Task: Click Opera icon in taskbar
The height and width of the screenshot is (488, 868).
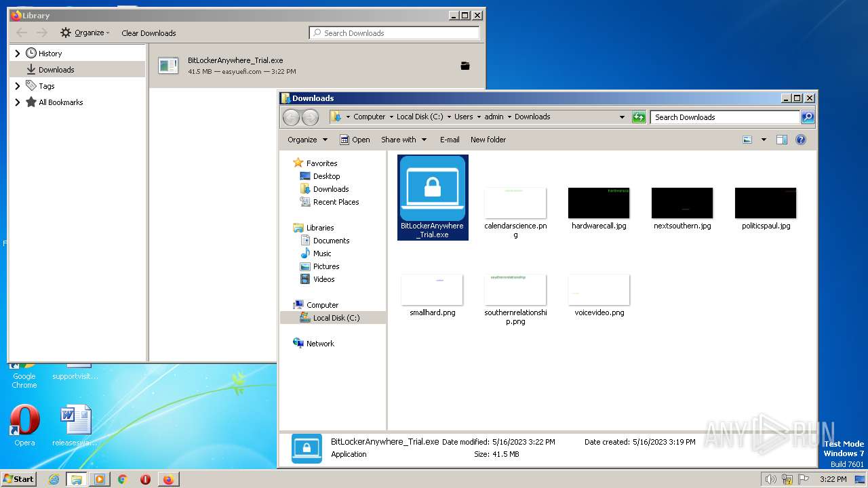Action: click(x=145, y=479)
